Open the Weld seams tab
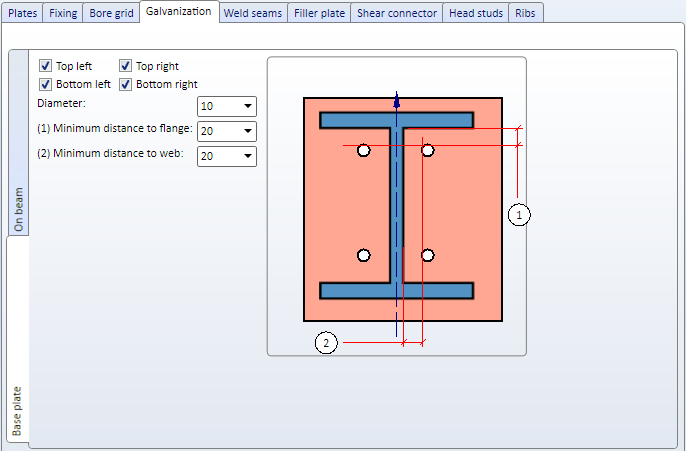The height and width of the screenshot is (451, 686). point(253,13)
